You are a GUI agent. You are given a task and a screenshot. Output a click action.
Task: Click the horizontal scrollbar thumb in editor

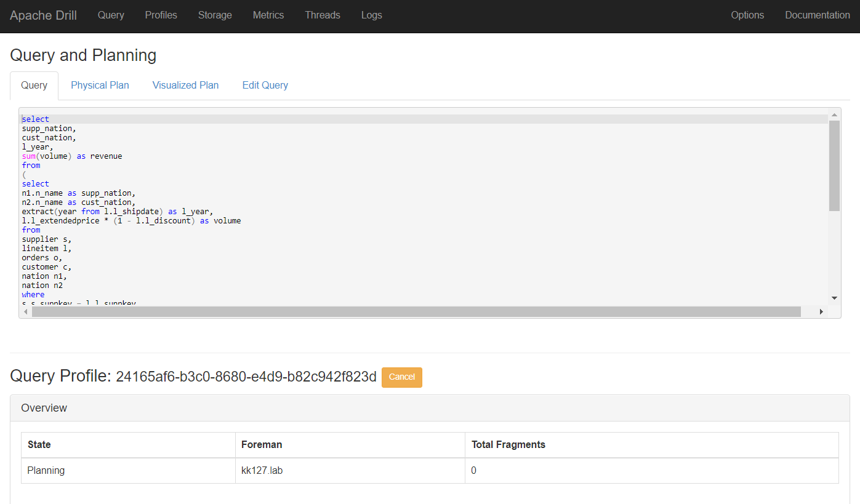[x=416, y=312]
